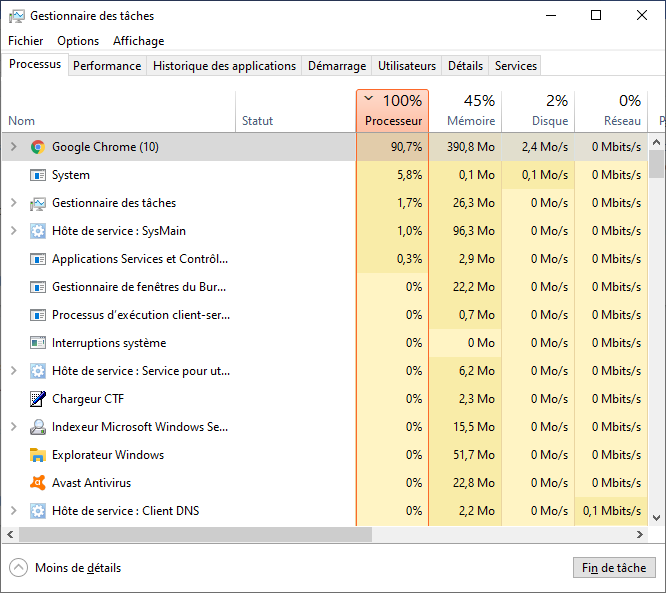
Task: Sort processes by Mémoire column
Action: click(466, 111)
